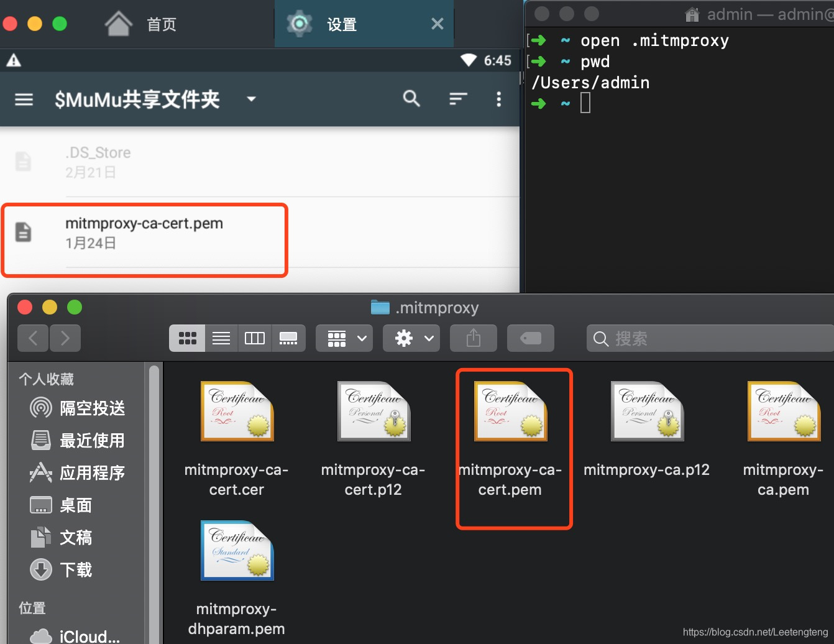This screenshot has height=644, width=834.
Task: Select mitmproxy-ca-cert.pem file in Finder
Action: (x=510, y=439)
